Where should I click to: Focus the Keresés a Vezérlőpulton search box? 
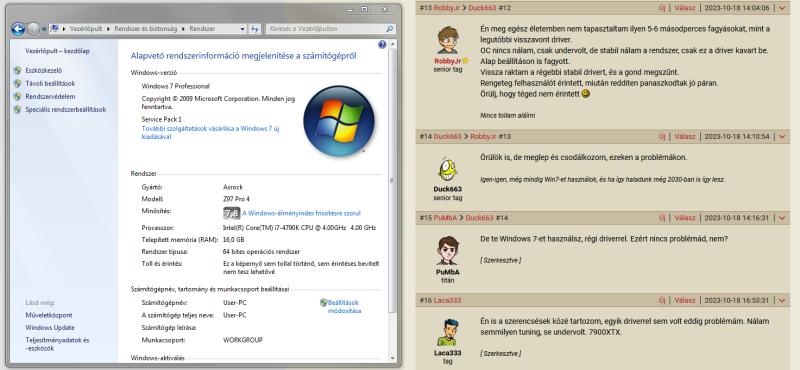pyautogui.click(x=331, y=29)
